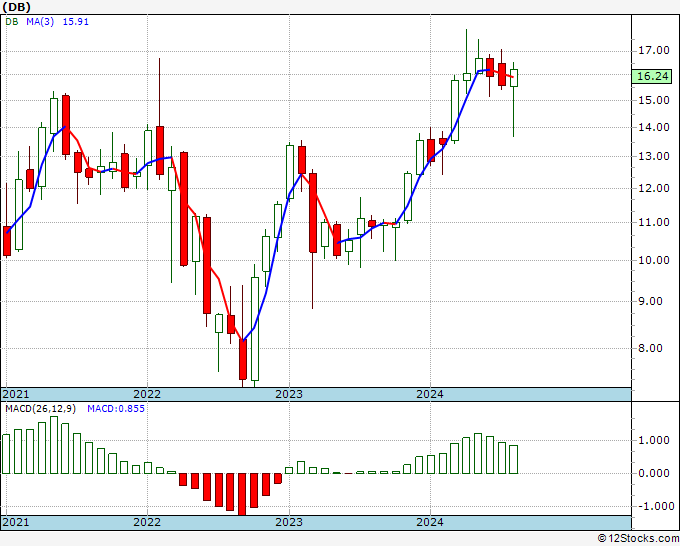Click the deepest red MACD histogram bar
The width and height of the screenshot is (680, 546).
242,494
